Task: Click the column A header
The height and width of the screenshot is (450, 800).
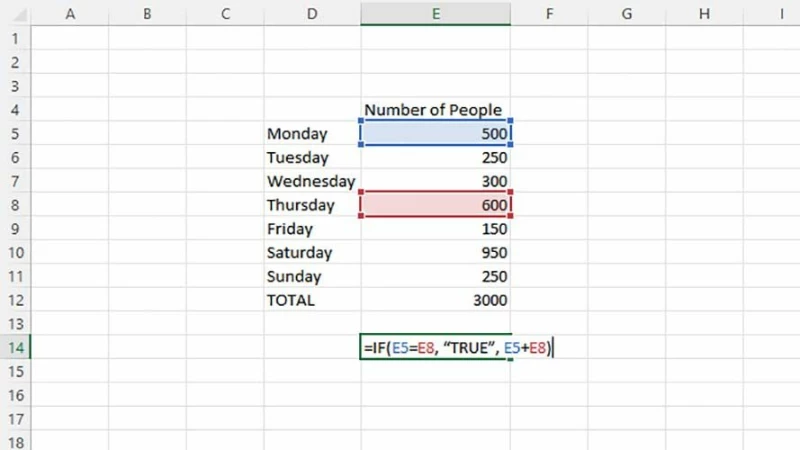Action: (70, 14)
